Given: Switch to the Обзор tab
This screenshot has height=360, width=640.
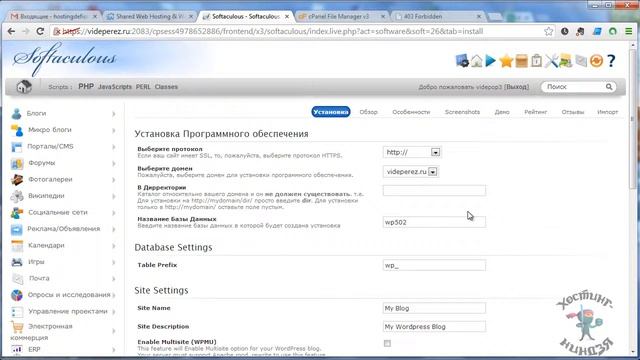Looking at the screenshot, I should pyautogui.click(x=369, y=112).
